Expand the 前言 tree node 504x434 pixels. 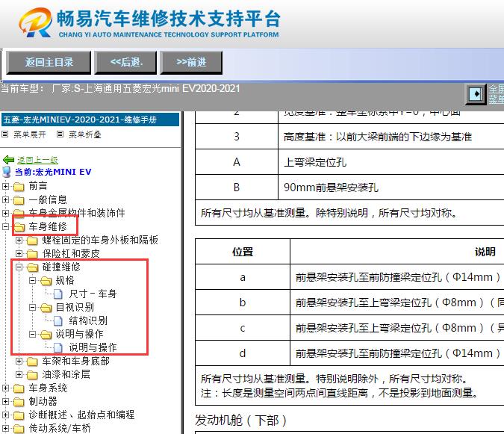pos(5,186)
